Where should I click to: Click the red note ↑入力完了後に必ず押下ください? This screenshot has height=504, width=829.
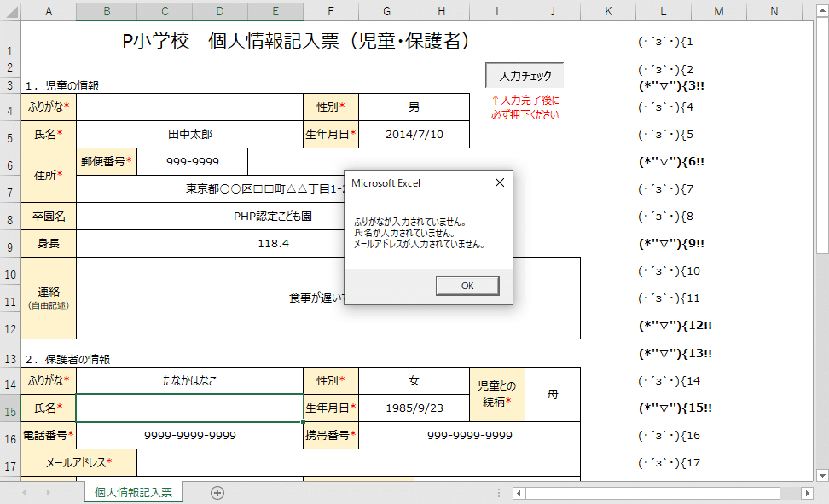(525, 107)
